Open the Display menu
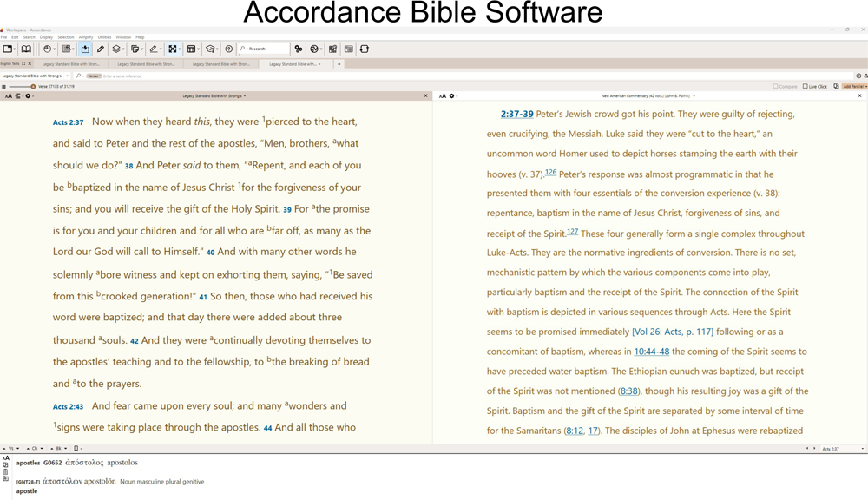 pos(47,37)
